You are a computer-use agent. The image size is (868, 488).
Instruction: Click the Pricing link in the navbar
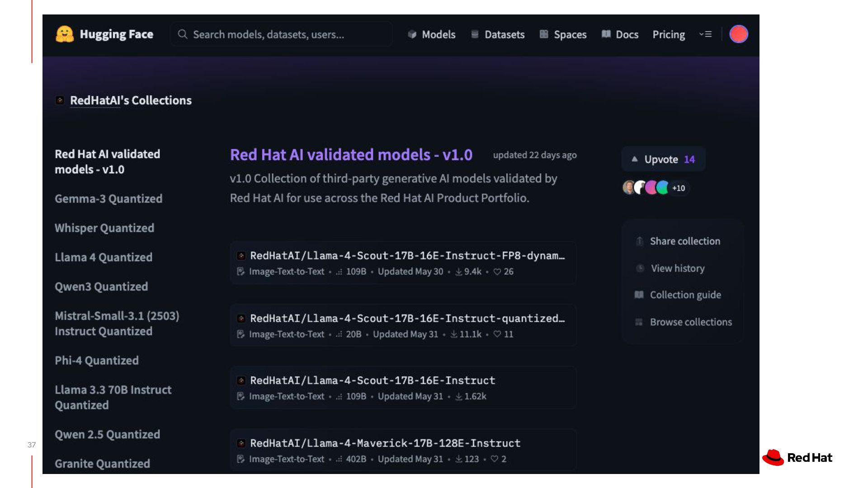(x=668, y=35)
